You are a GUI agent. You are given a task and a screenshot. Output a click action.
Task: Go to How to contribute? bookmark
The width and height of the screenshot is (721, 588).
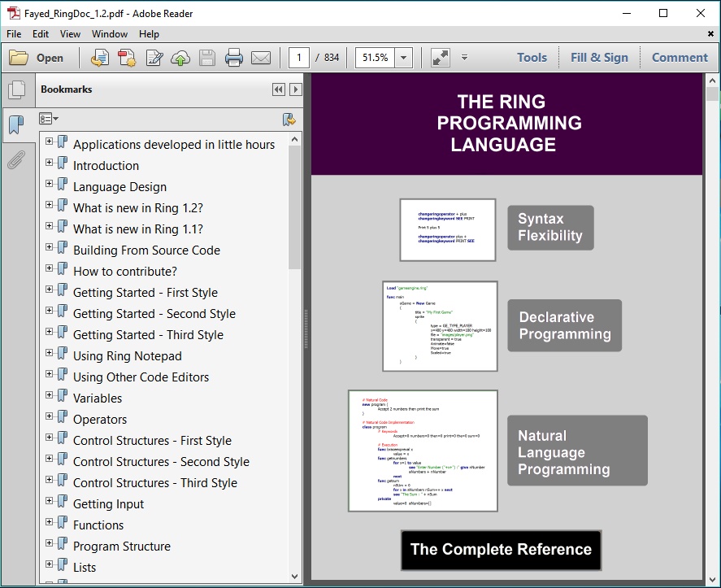point(125,272)
